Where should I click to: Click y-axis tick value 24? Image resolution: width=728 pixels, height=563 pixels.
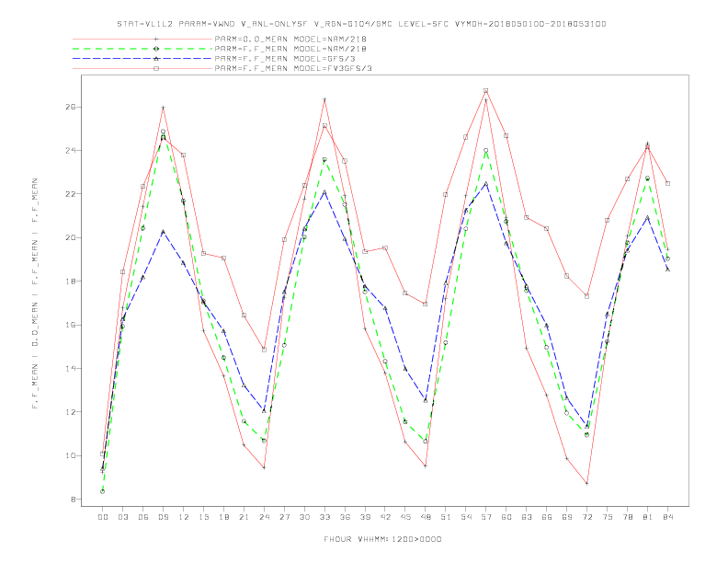coord(71,151)
